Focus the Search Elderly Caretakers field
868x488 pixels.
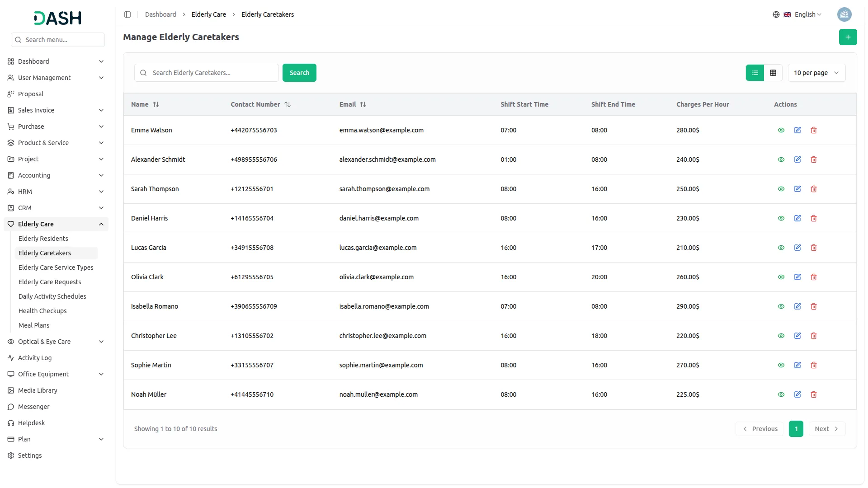pos(207,73)
